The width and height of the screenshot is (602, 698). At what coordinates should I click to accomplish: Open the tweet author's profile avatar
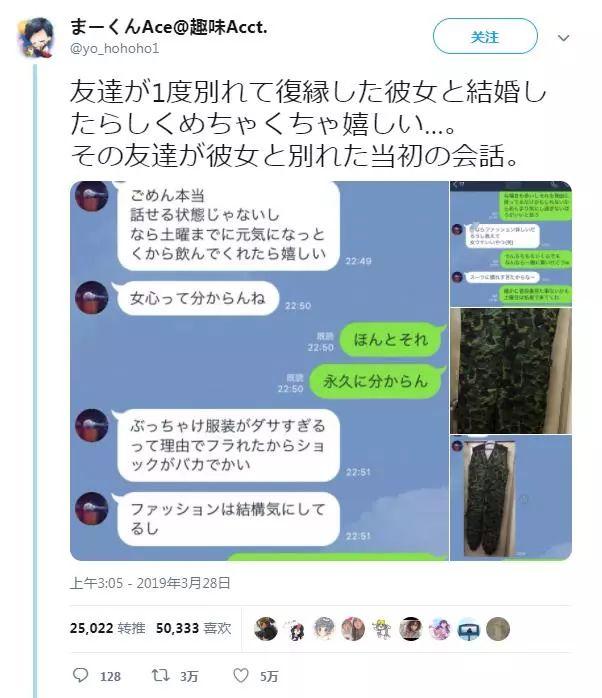point(36,37)
